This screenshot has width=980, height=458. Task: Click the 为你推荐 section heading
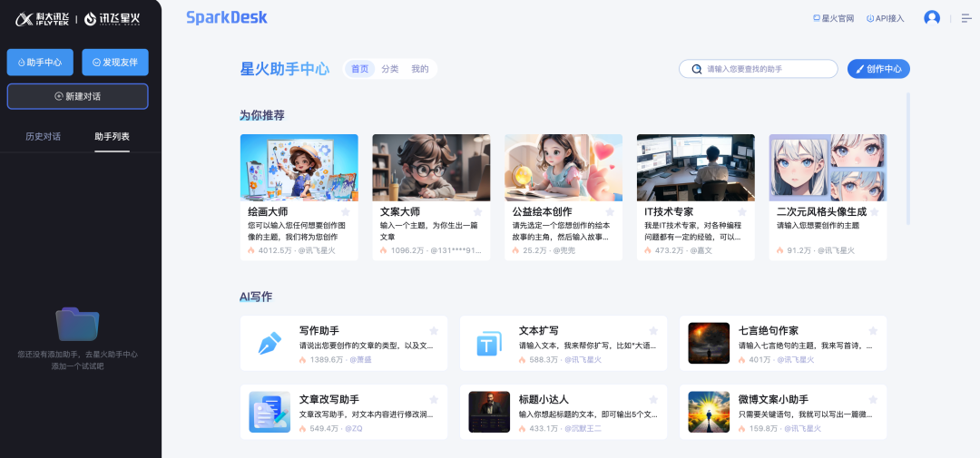click(262, 115)
